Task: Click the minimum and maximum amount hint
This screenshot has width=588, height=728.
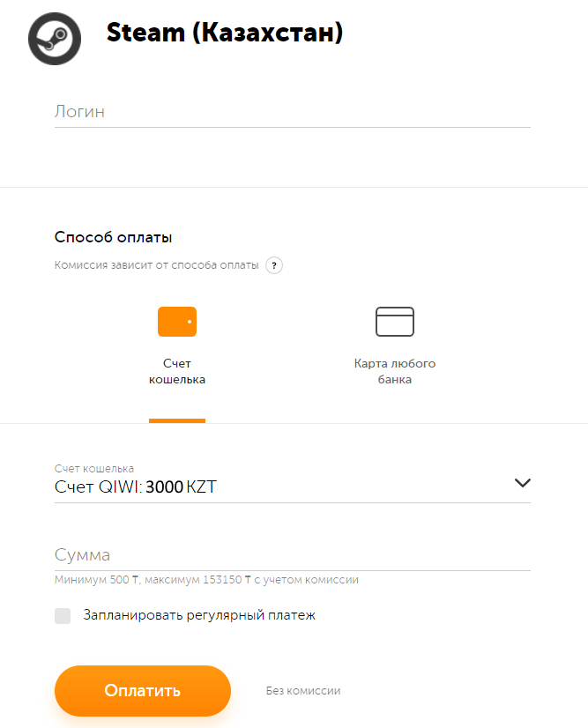Action: coord(206,580)
